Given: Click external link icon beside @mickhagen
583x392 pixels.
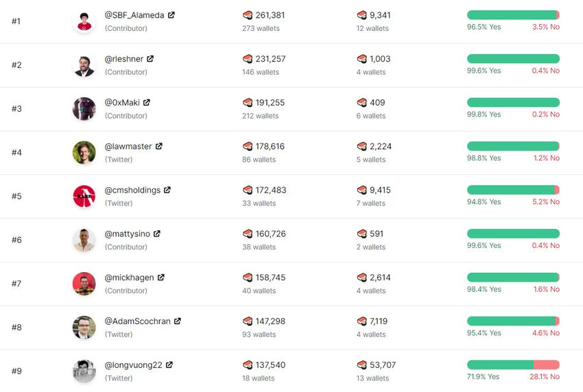Looking at the screenshot, I should [x=161, y=278].
